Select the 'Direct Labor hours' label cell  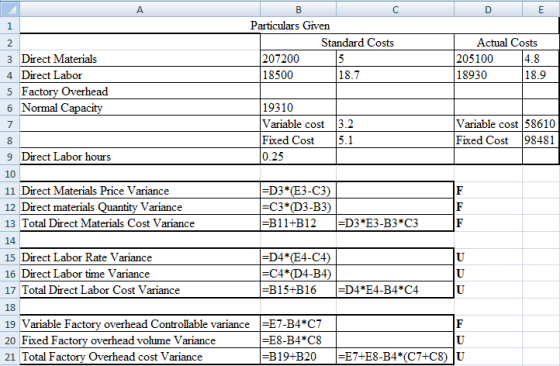coord(140,156)
